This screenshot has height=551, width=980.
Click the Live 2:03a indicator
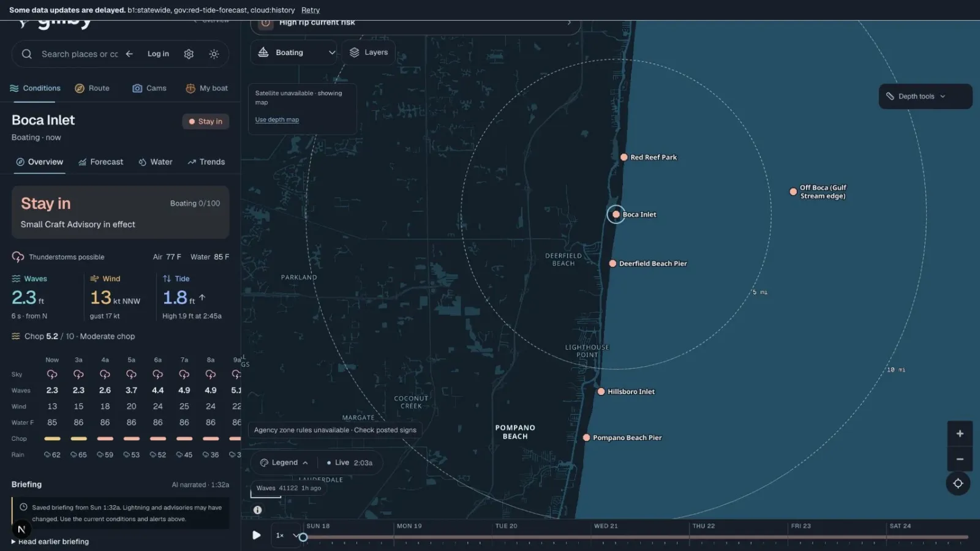click(x=350, y=463)
